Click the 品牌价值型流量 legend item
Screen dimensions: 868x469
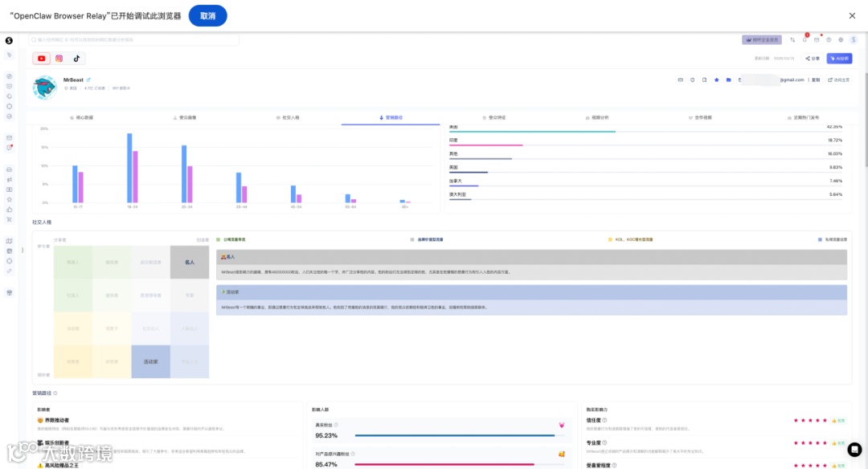pos(427,239)
